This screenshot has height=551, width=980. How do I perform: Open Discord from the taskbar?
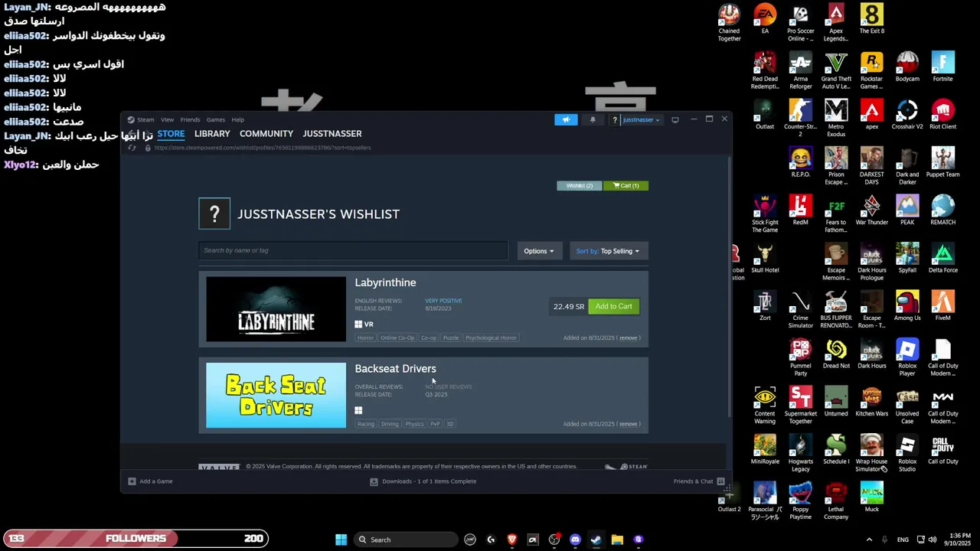575,540
